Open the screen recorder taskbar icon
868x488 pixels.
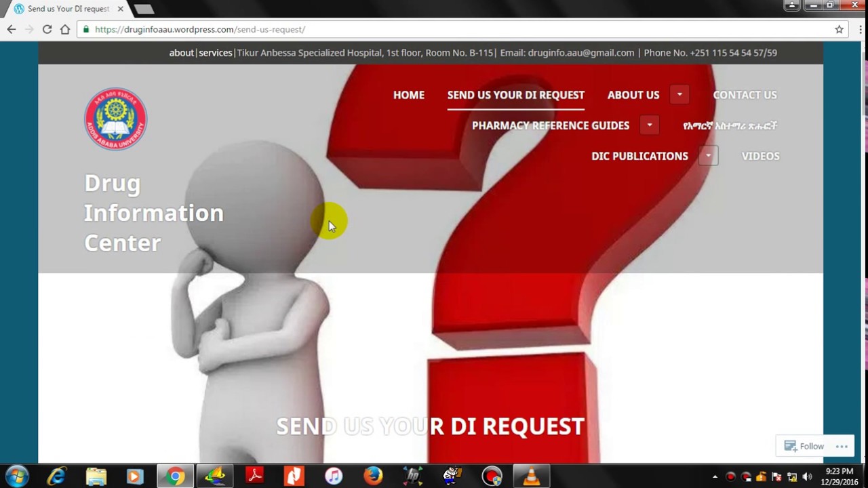click(492, 476)
